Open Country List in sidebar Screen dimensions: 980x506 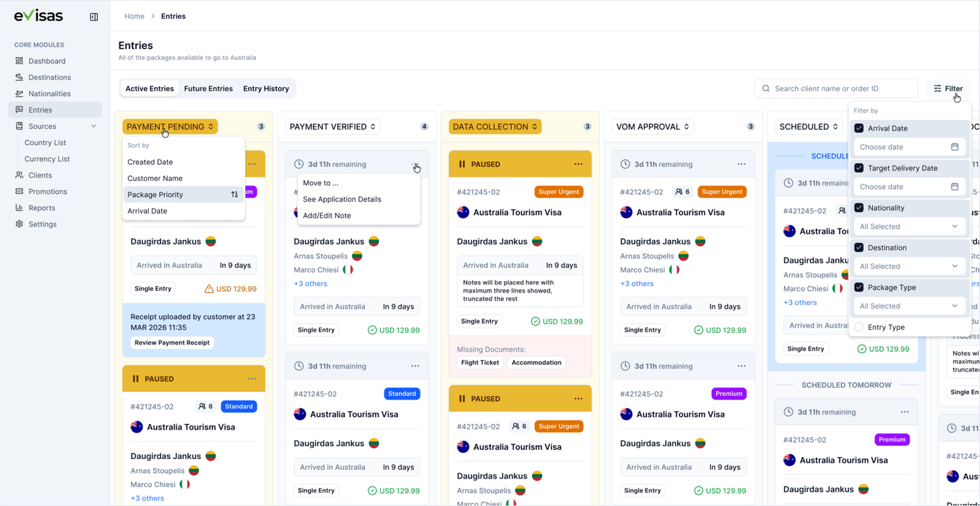click(x=45, y=142)
